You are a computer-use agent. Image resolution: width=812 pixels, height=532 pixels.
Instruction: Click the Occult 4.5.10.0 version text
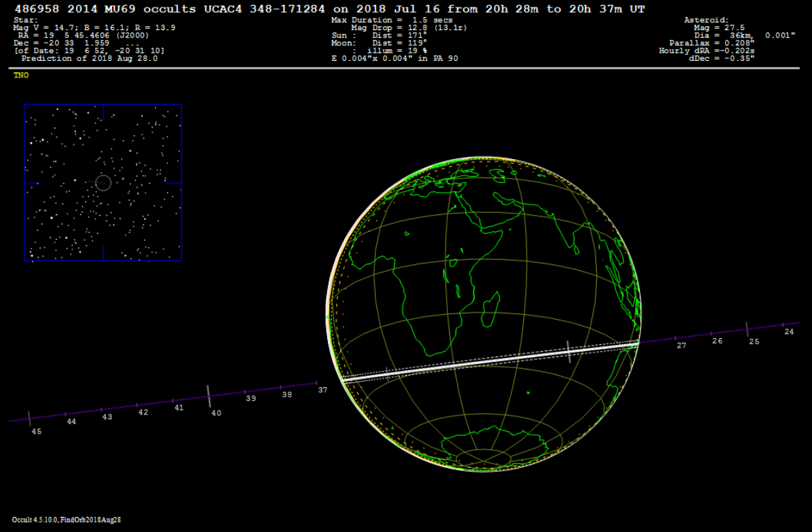pyautogui.click(x=66, y=520)
